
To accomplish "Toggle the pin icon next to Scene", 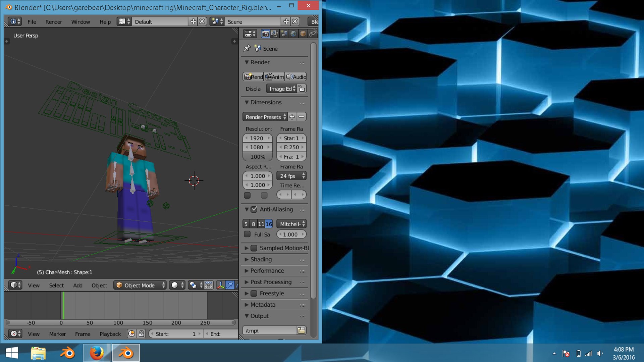I will [x=247, y=48].
